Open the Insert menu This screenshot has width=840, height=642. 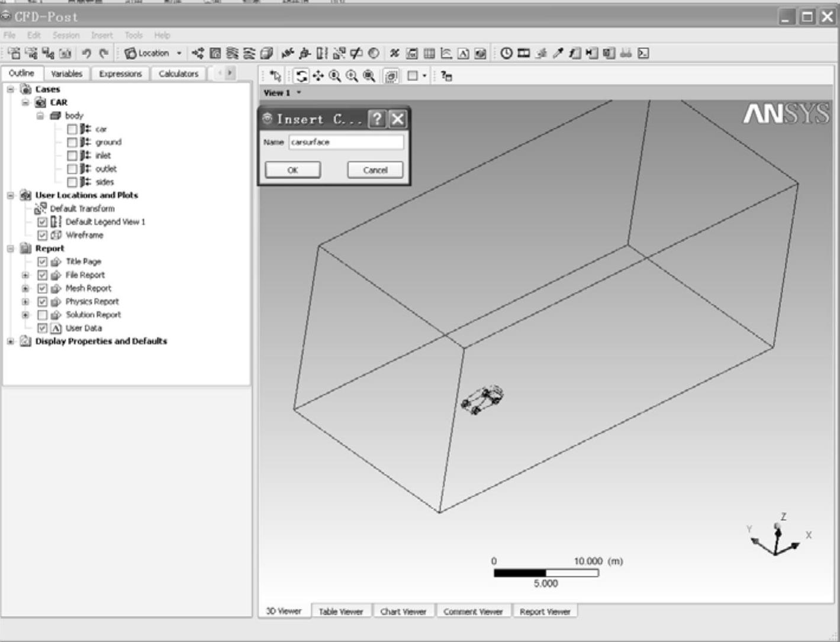(102, 36)
